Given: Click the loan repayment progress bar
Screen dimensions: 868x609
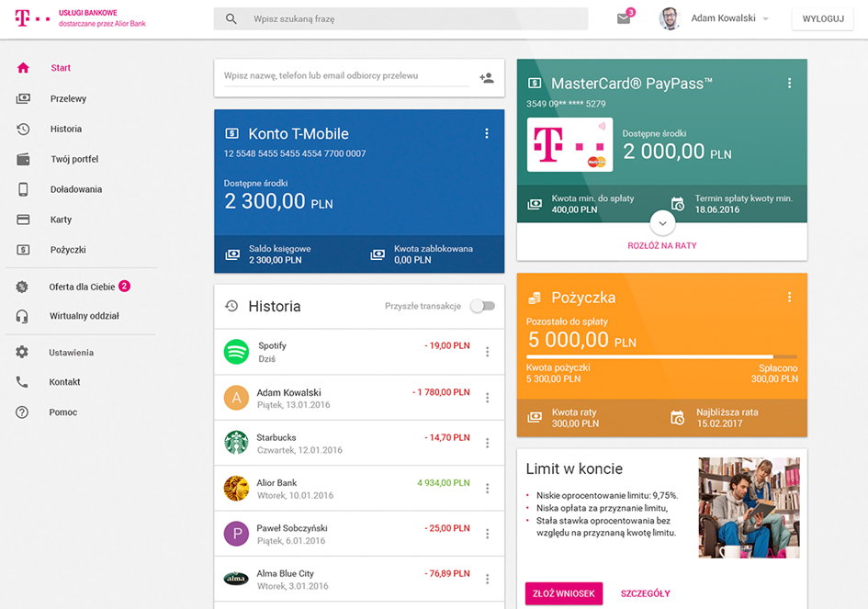Looking at the screenshot, I should [x=662, y=357].
